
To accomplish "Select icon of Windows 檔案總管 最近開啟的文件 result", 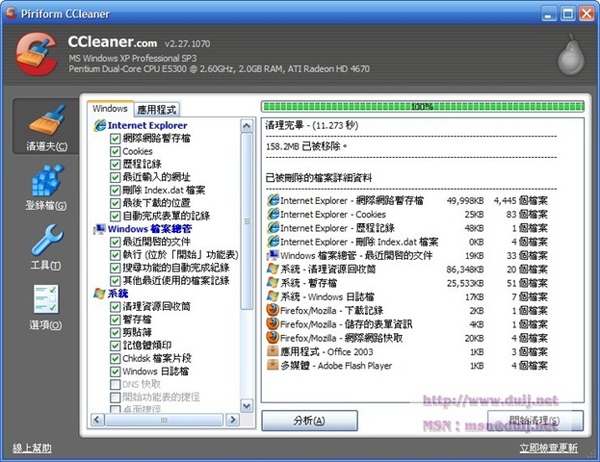I will pos(273,255).
